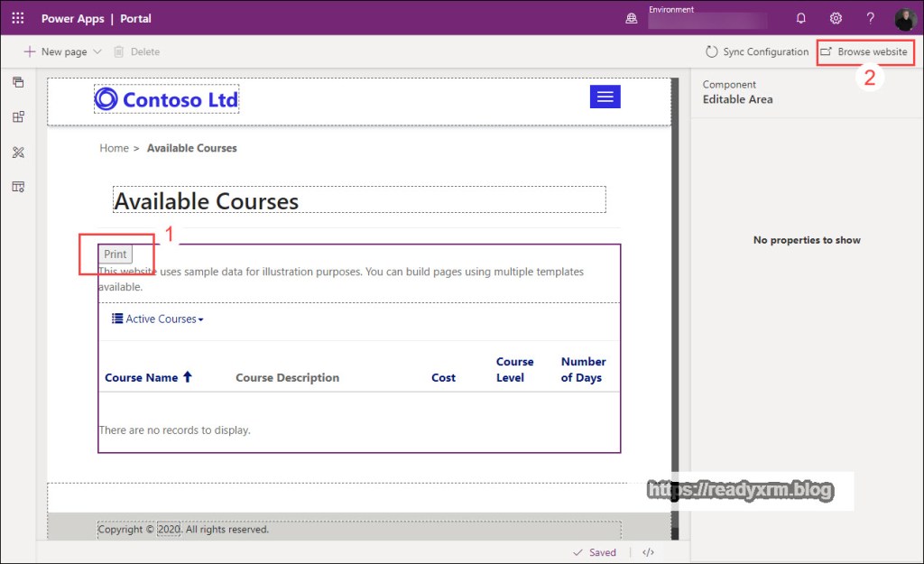Open the user profile avatar
924x564 pixels.
pos(905,19)
